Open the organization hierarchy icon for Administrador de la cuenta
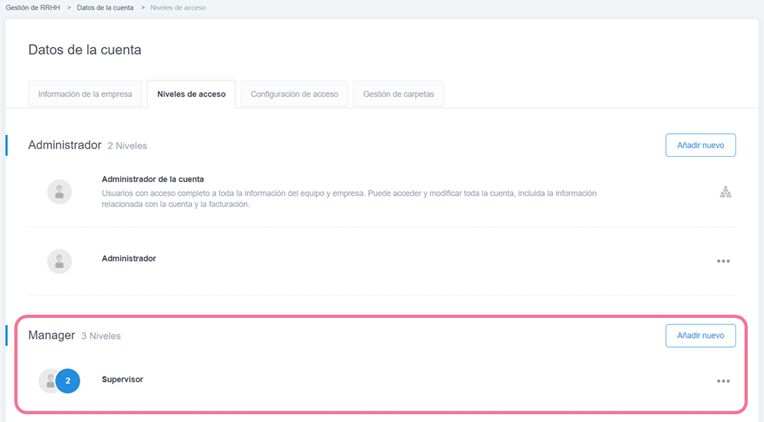764x422 pixels. tap(725, 192)
